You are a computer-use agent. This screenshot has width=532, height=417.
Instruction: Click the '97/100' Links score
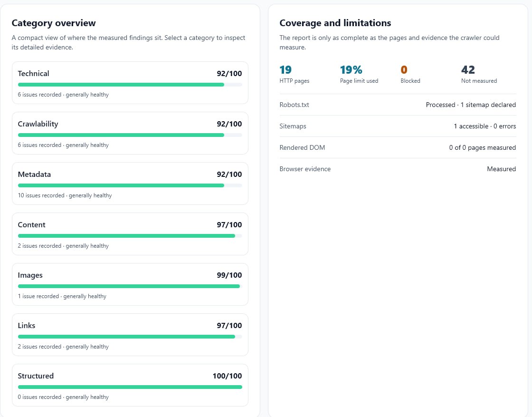pyautogui.click(x=229, y=326)
